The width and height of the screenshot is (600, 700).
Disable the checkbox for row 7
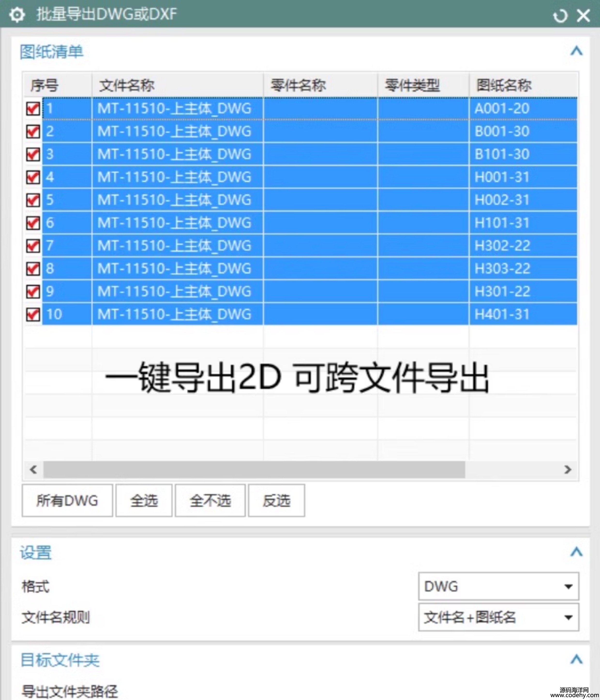click(33, 246)
